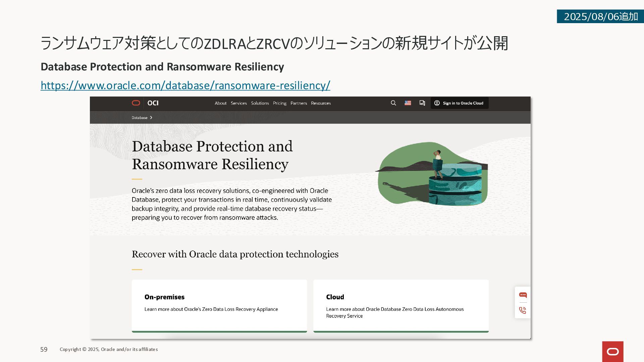644x362 pixels.
Task: Open the Cloud card
Action: [401, 306]
